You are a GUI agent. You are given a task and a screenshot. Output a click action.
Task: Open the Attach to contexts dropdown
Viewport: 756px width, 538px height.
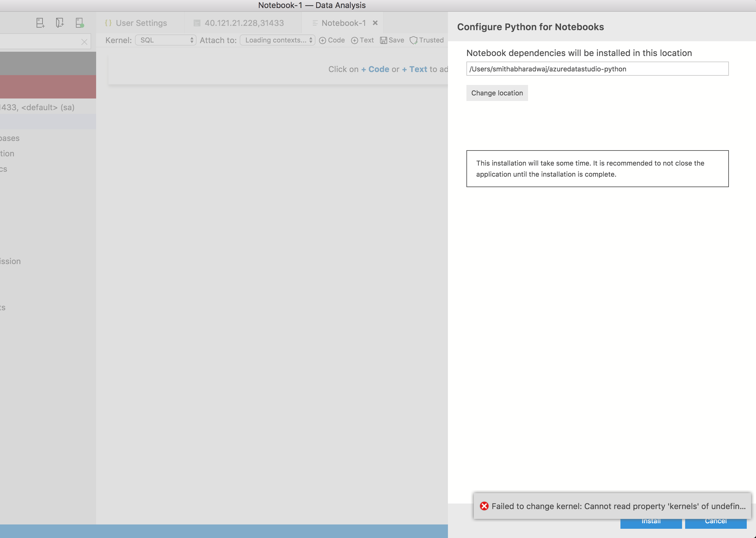277,40
